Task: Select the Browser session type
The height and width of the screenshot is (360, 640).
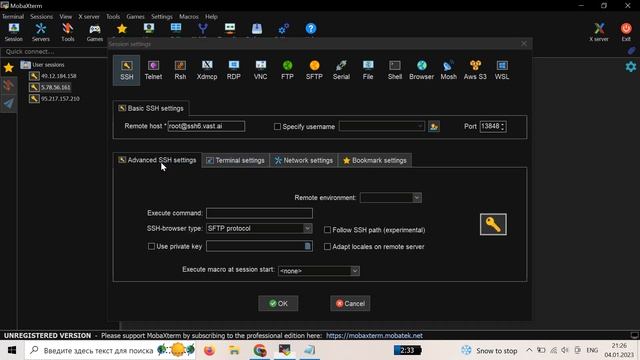Action: point(422,70)
